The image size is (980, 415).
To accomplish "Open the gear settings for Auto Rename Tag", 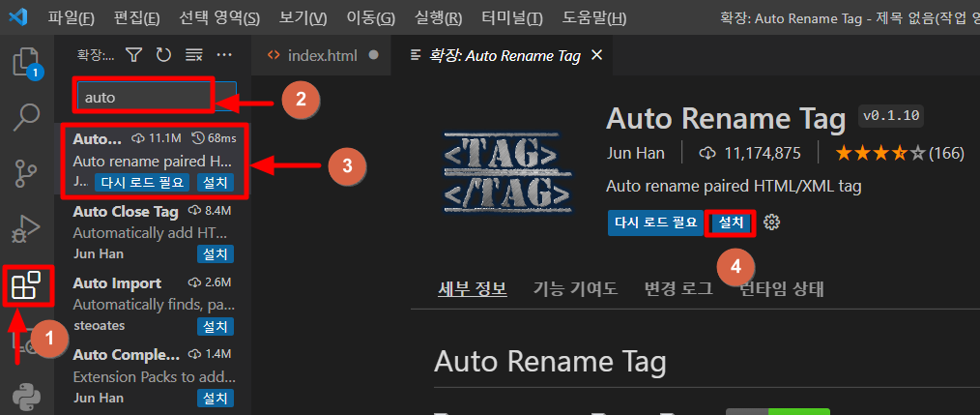I will coord(772,222).
